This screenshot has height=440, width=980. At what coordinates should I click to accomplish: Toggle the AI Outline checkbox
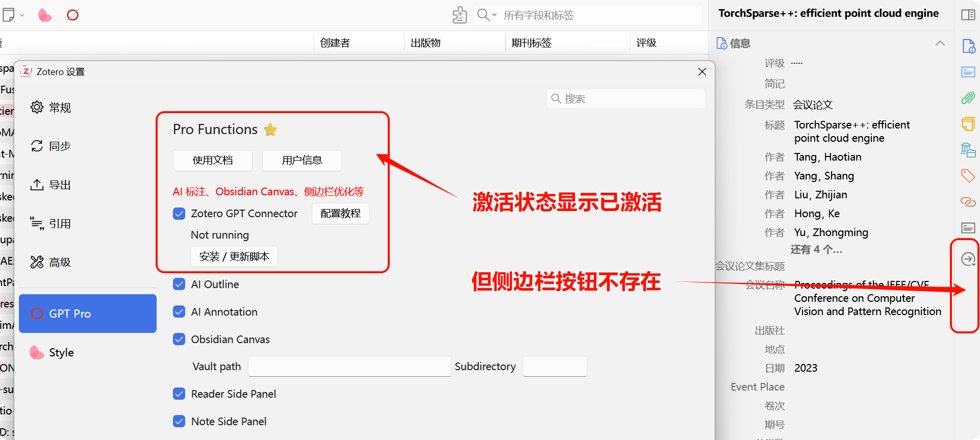(x=179, y=284)
